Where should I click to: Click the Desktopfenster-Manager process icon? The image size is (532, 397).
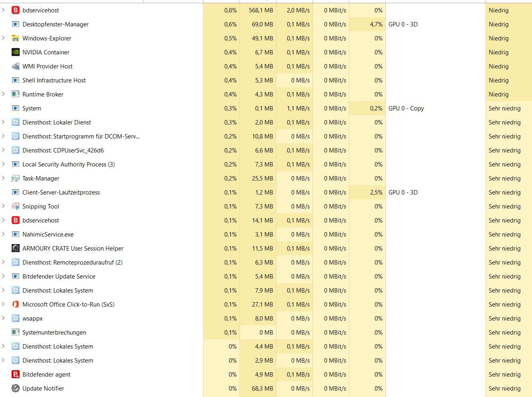[15, 24]
